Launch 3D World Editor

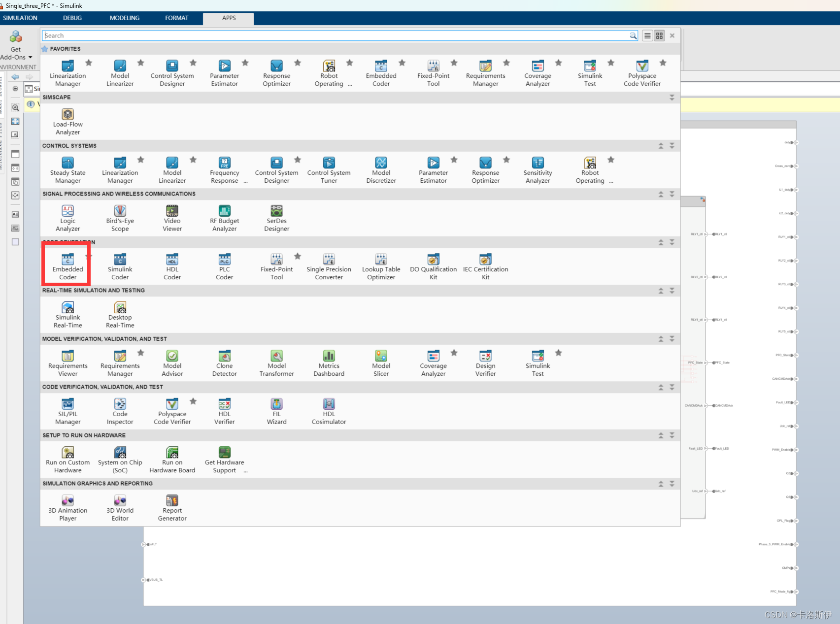[120, 508]
